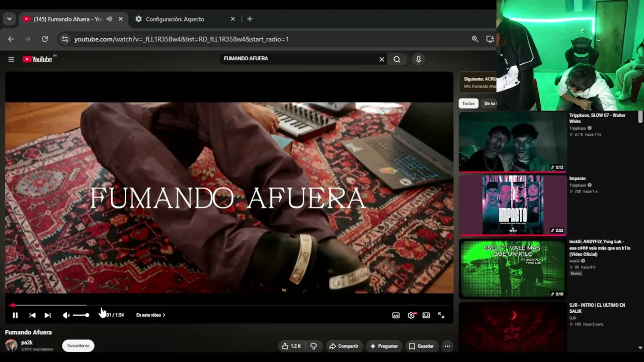Click the install/cast icon in address bar

tap(490, 39)
